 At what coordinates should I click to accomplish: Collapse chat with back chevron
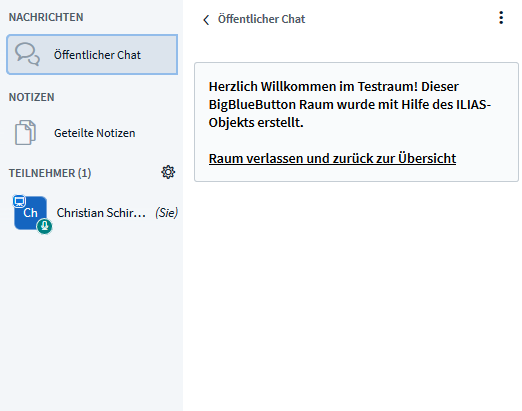pos(206,20)
